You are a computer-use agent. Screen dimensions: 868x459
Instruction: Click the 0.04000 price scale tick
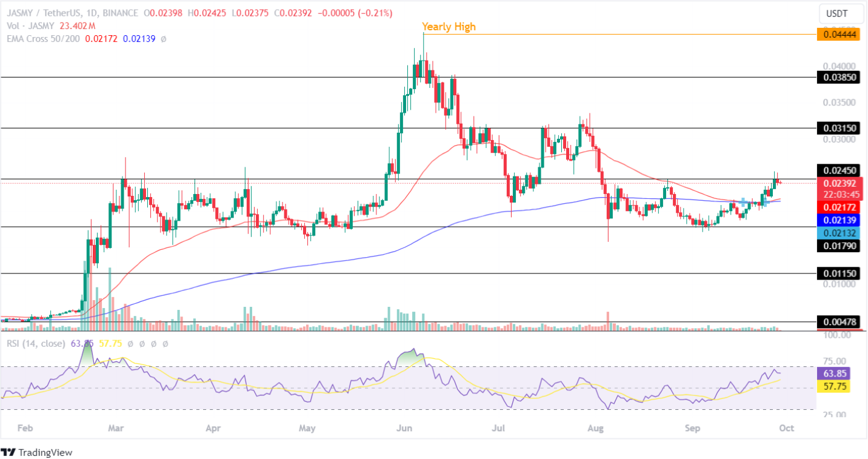coord(839,65)
